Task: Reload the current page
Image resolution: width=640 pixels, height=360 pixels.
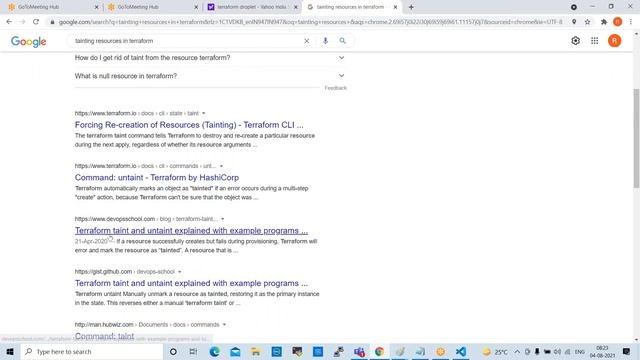Action: click(x=36, y=22)
